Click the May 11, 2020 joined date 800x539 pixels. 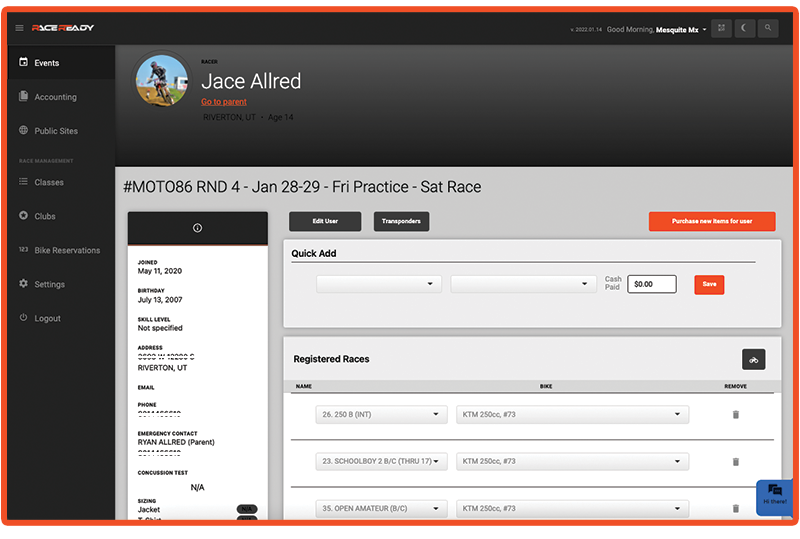click(160, 271)
